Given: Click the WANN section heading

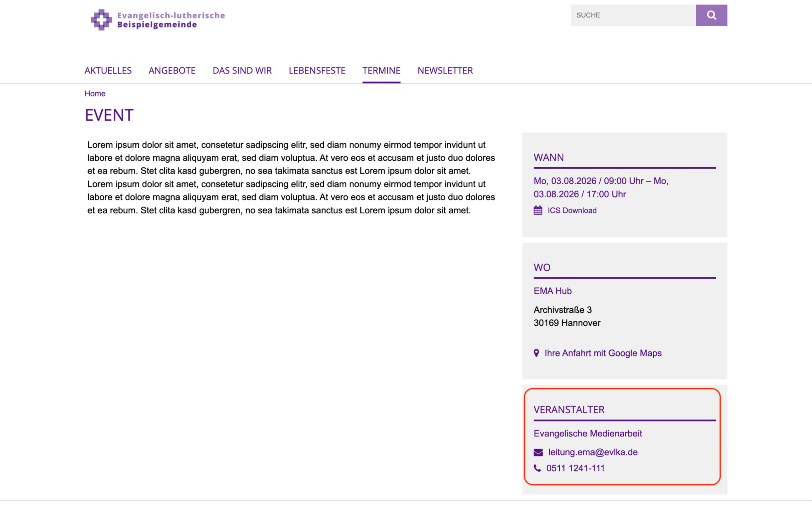Looking at the screenshot, I should tap(549, 157).
